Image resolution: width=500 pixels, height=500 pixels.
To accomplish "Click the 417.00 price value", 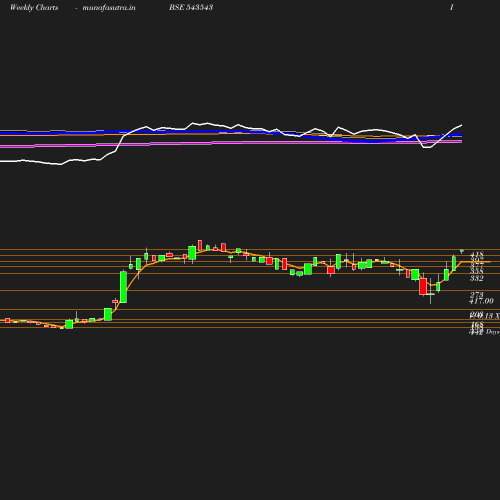I will pos(481,301).
